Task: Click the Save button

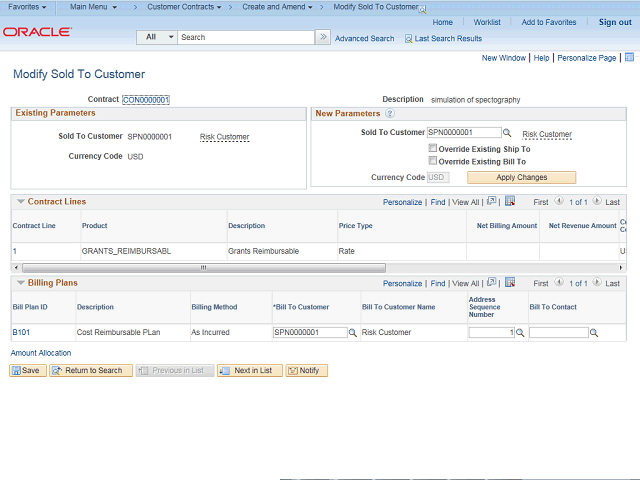Action: (28, 371)
